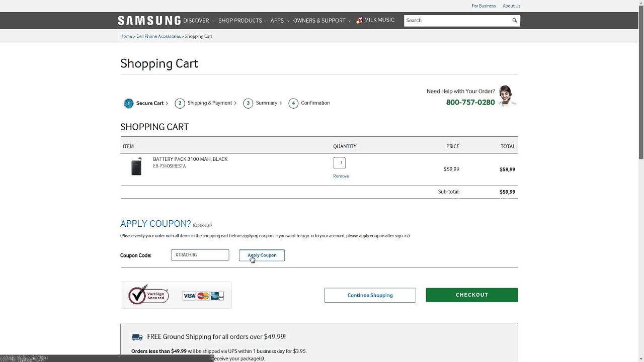Screen dimensions: 644x362
Task: Click the VeriSign Secured badge
Action: click(148, 295)
